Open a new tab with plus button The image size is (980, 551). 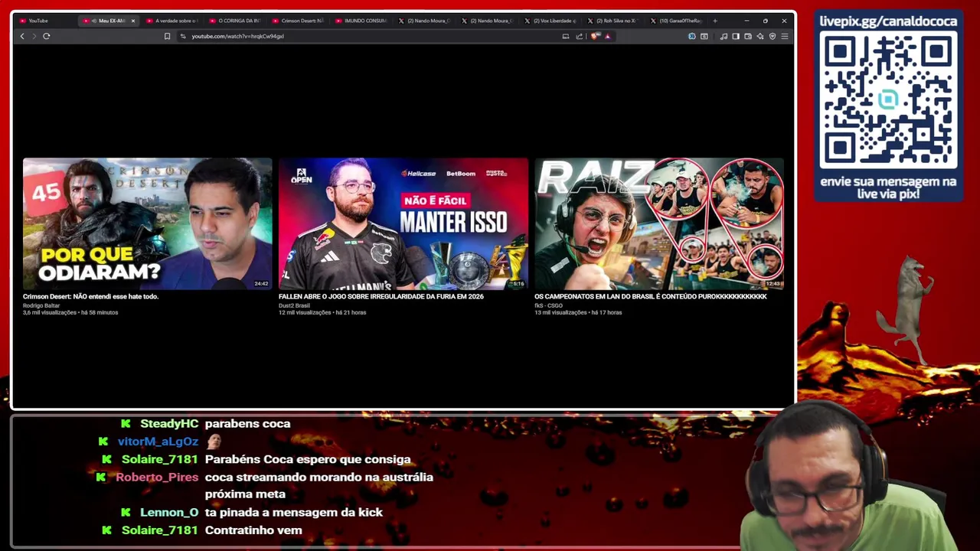pyautogui.click(x=715, y=21)
